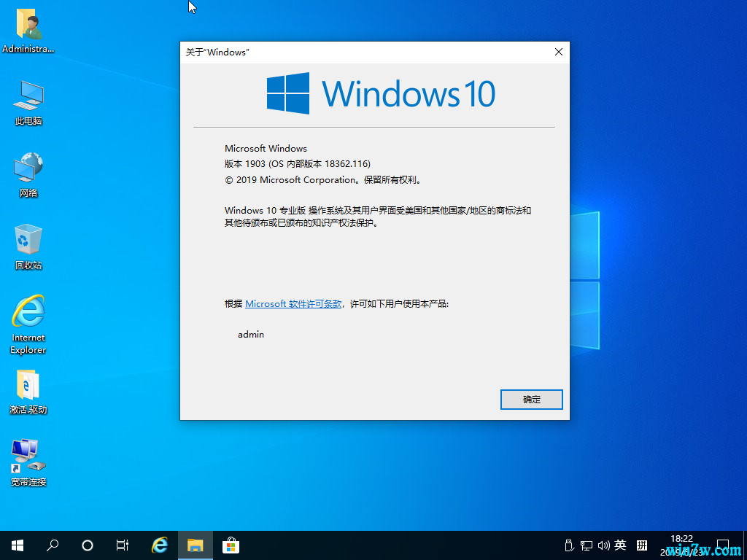
Task: Launch Internet Explorer from the taskbar
Action: coord(160,545)
